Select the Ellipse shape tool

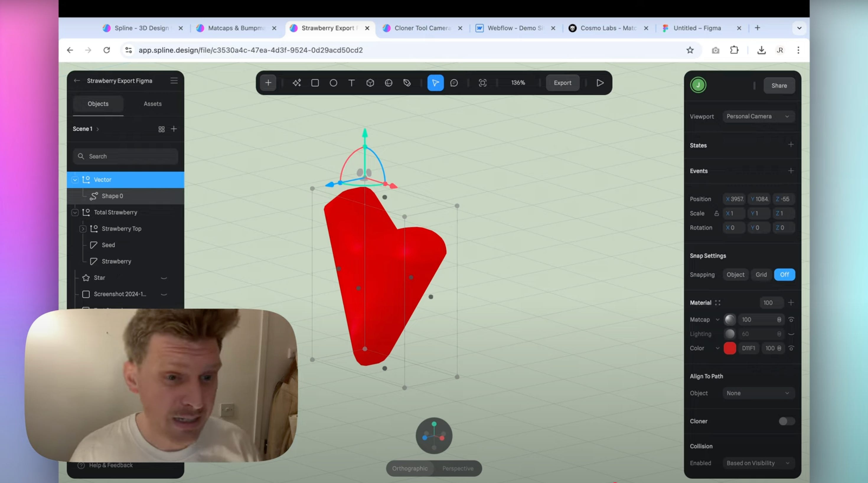pos(333,83)
